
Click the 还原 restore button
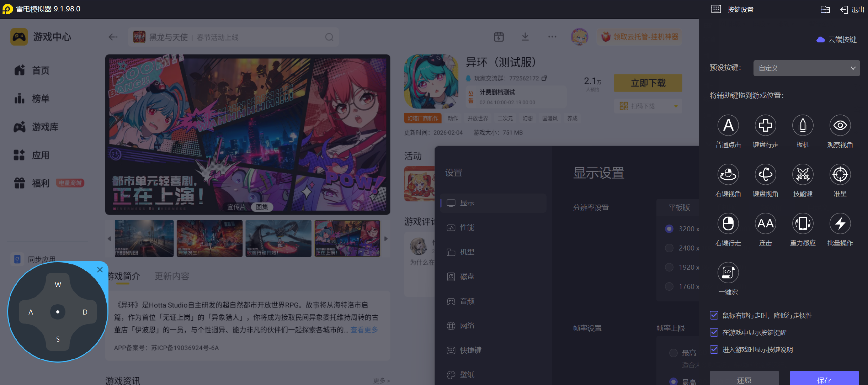(744, 379)
